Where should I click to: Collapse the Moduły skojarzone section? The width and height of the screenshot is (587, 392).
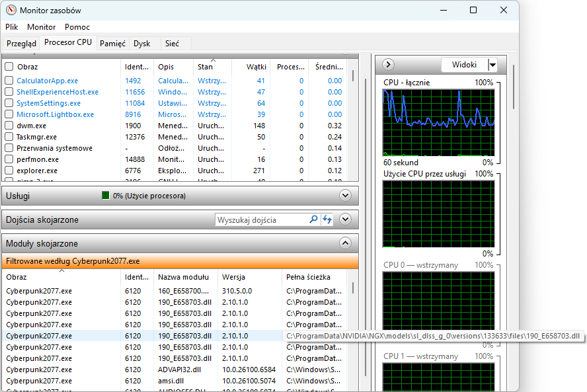tap(344, 243)
